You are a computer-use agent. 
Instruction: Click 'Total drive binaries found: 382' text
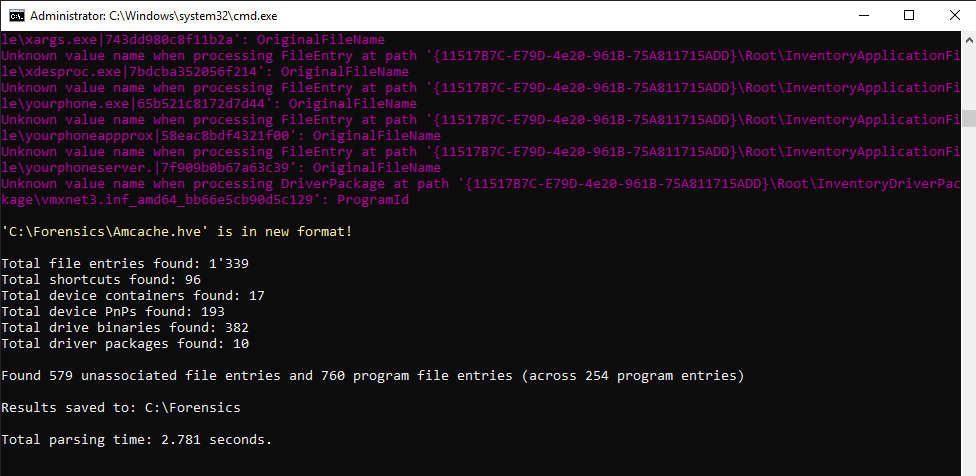[125, 328]
